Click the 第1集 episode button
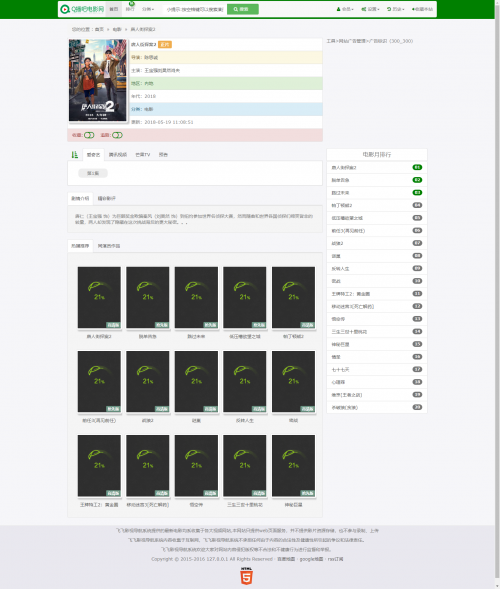The width and height of the screenshot is (500, 589). point(93,173)
